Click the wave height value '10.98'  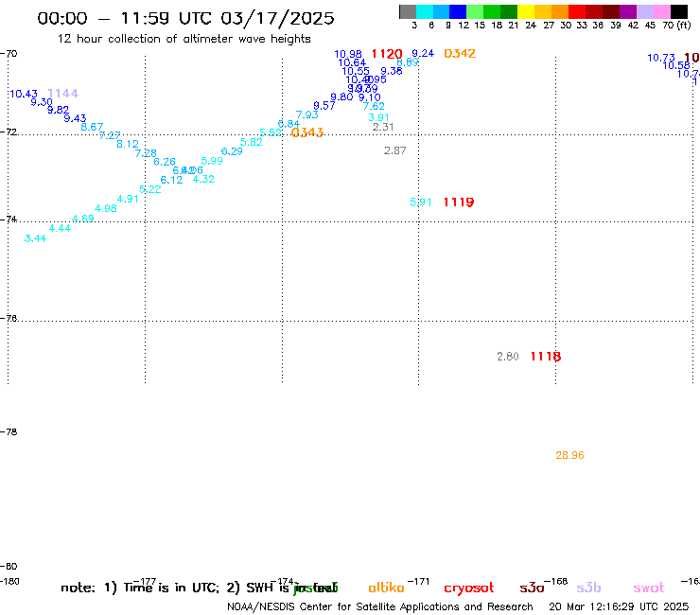[x=348, y=55]
